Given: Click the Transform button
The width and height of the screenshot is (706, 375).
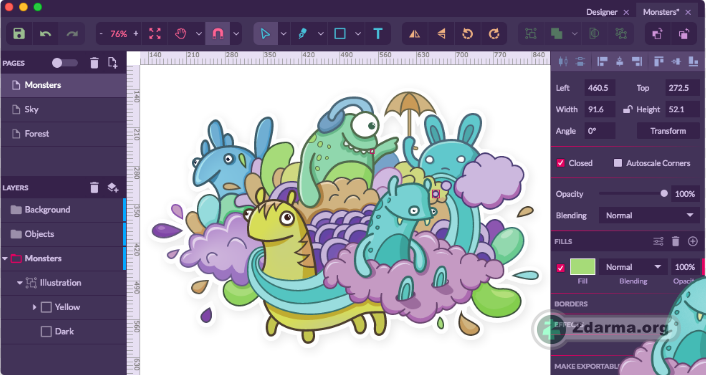Looking at the screenshot, I should tap(668, 131).
